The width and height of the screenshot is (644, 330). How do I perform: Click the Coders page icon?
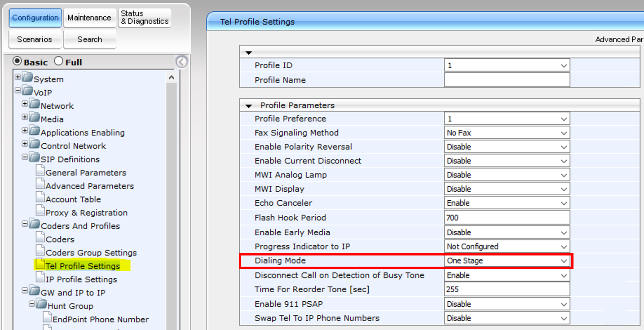tap(40, 238)
